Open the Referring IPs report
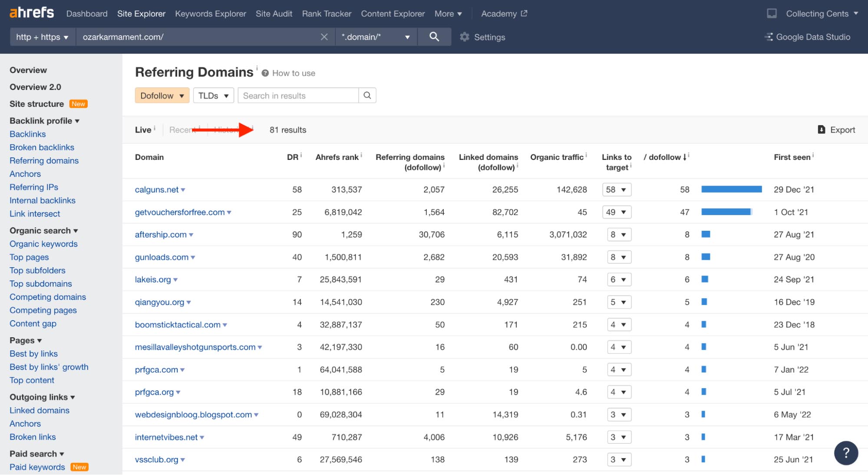The width and height of the screenshot is (868, 475). [x=34, y=187]
